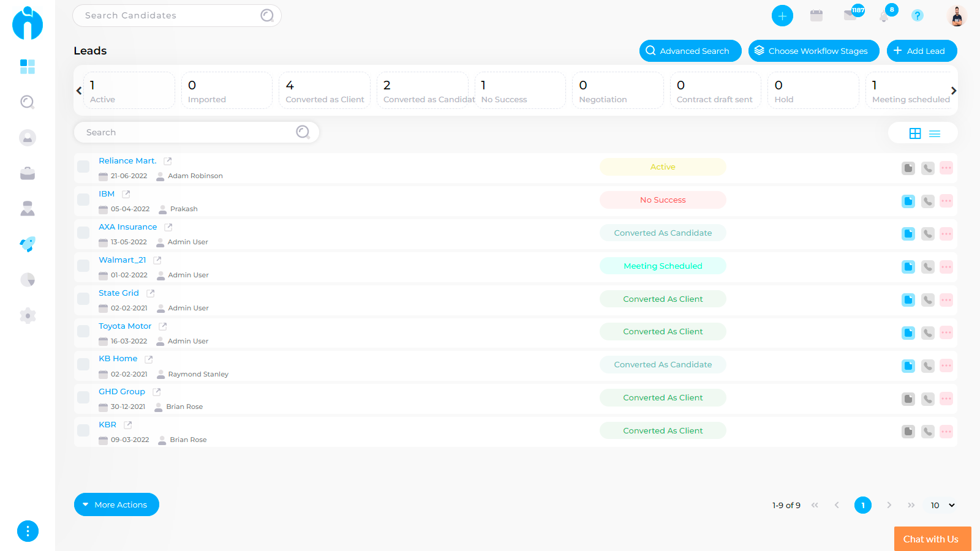The height and width of the screenshot is (551, 980).
Task: Open the Toyota Motor lead link
Action: coord(125,326)
